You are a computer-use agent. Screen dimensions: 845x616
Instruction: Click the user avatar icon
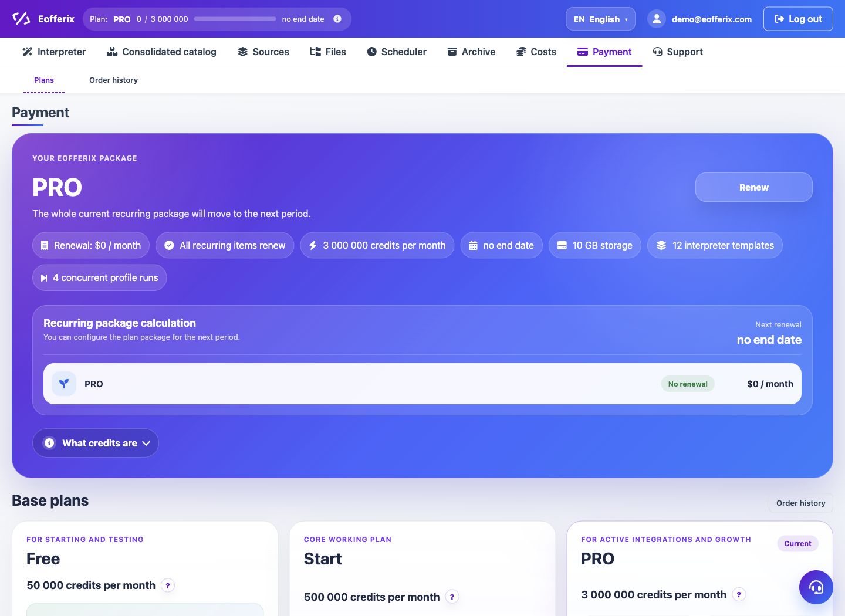(x=657, y=19)
